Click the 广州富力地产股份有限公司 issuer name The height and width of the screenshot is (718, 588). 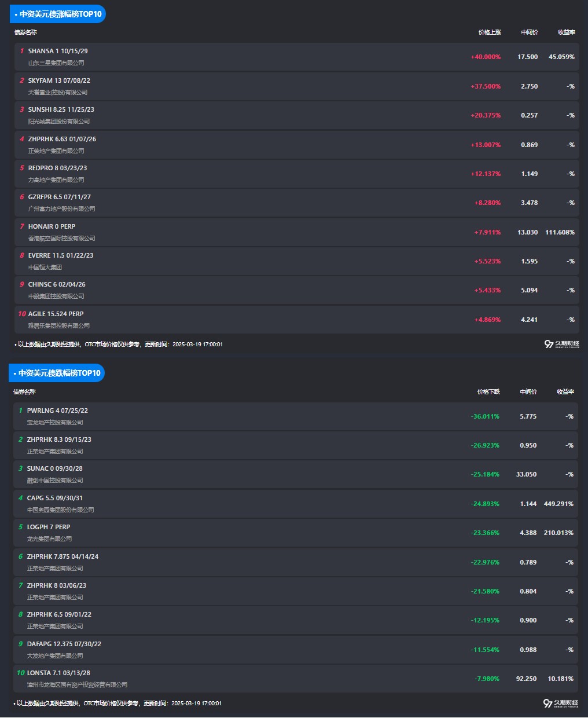pyautogui.click(x=61, y=209)
